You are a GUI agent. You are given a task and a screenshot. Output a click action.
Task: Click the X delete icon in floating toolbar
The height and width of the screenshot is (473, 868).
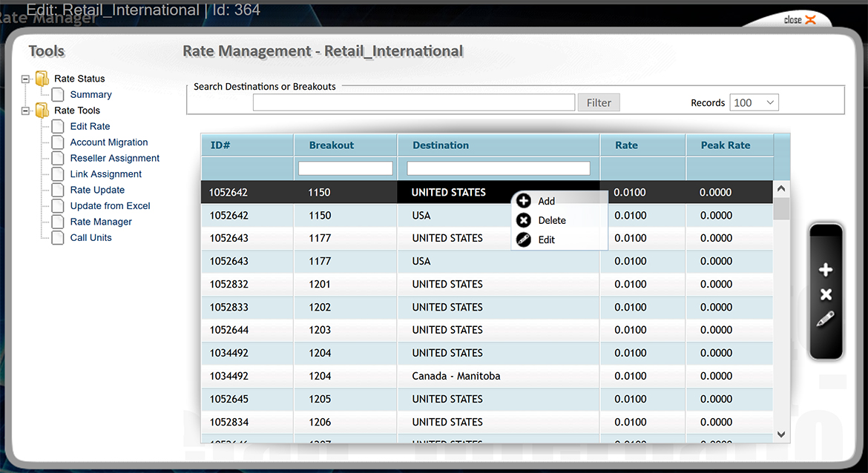[x=826, y=295]
